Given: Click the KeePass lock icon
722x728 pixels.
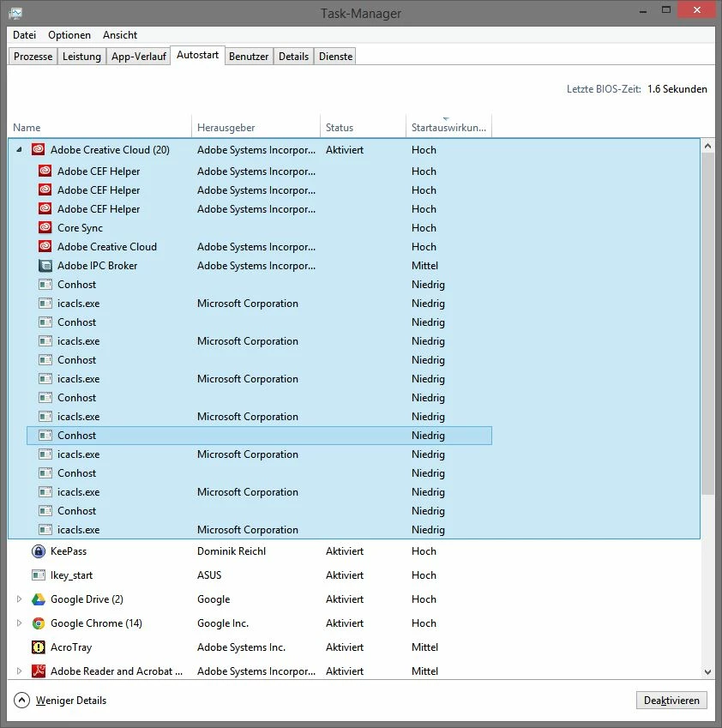Looking at the screenshot, I should 39,551.
